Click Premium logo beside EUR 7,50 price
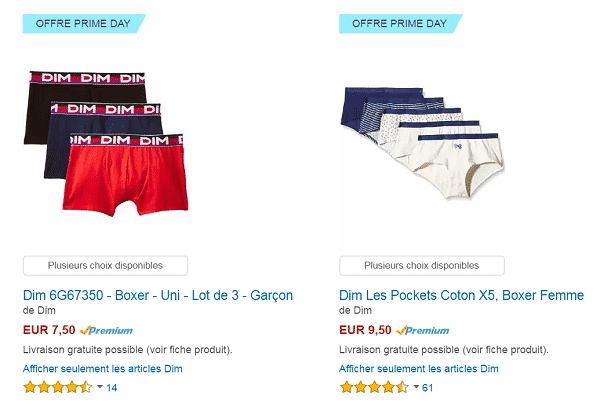This screenshot has width=600, height=403. click(106, 331)
